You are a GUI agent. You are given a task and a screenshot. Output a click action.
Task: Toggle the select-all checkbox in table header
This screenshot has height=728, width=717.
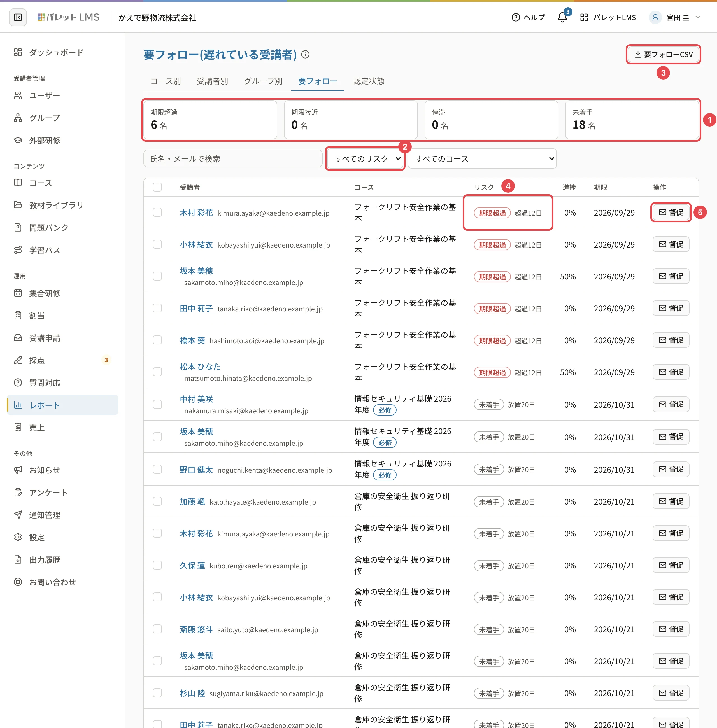pos(157,187)
